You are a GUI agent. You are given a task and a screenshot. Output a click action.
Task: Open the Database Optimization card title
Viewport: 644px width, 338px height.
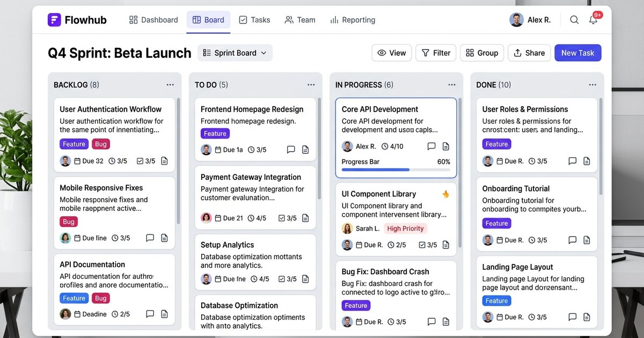(x=239, y=305)
